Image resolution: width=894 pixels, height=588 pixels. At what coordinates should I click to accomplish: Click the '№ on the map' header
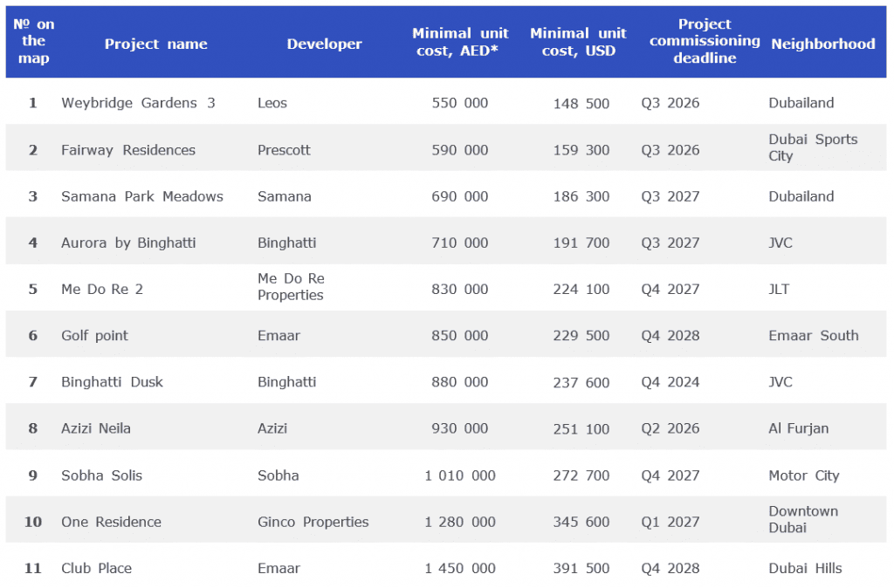34,41
